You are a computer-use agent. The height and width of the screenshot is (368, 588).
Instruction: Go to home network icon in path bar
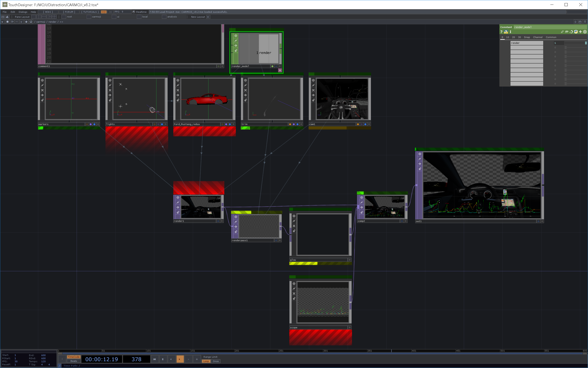pyautogui.click(x=31, y=22)
